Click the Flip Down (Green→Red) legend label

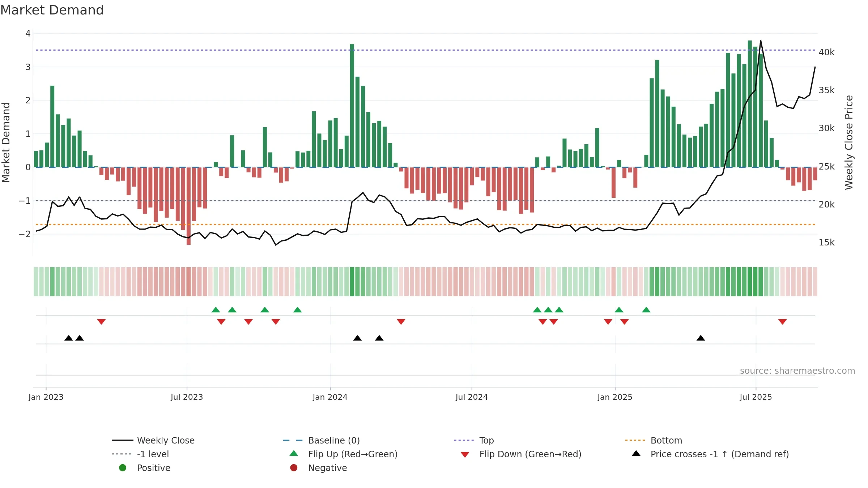coord(530,454)
